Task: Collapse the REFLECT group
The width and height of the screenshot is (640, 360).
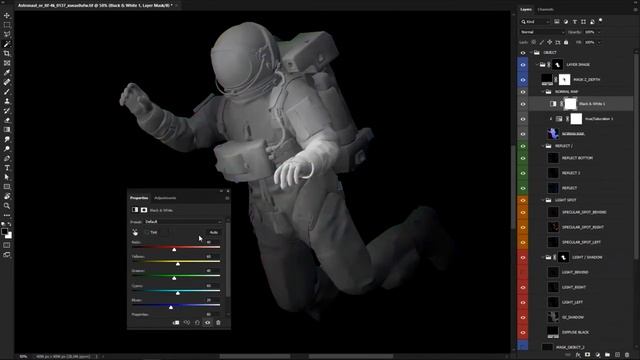Action: click(x=543, y=146)
